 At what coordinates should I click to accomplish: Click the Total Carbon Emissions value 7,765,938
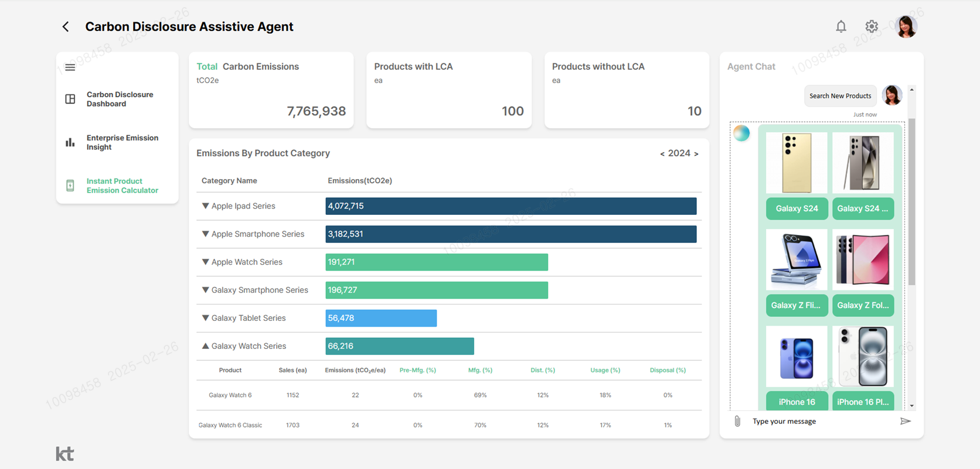(x=316, y=111)
